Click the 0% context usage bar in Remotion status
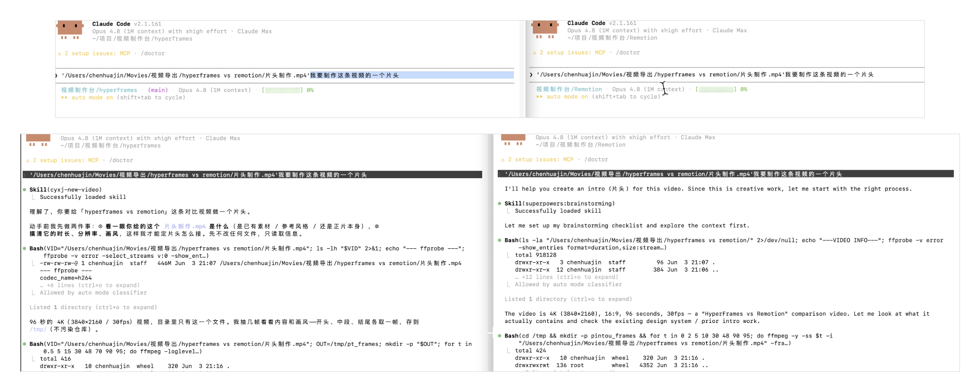 click(x=721, y=89)
